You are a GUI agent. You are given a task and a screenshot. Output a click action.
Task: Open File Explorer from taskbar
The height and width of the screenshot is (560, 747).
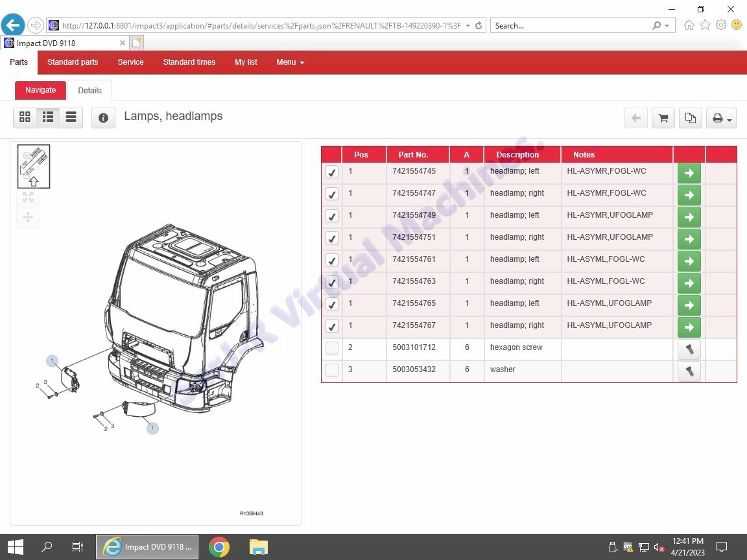pos(258,547)
